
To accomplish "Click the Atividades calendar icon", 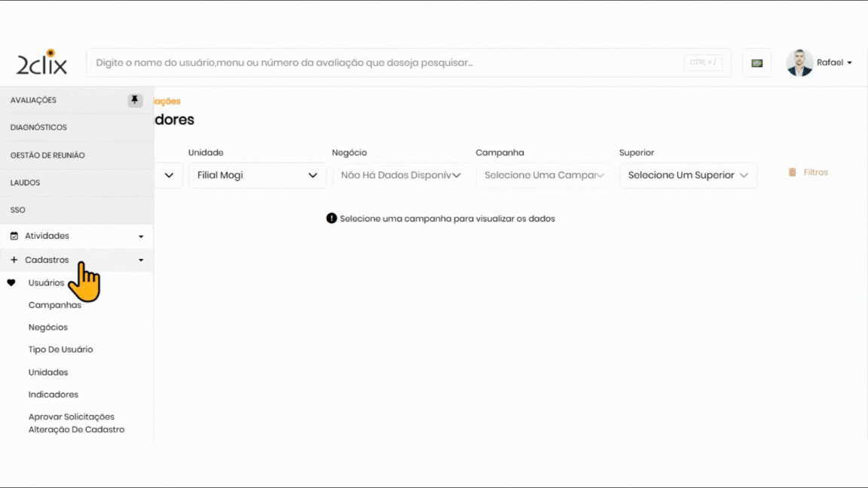I will point(14,236).
